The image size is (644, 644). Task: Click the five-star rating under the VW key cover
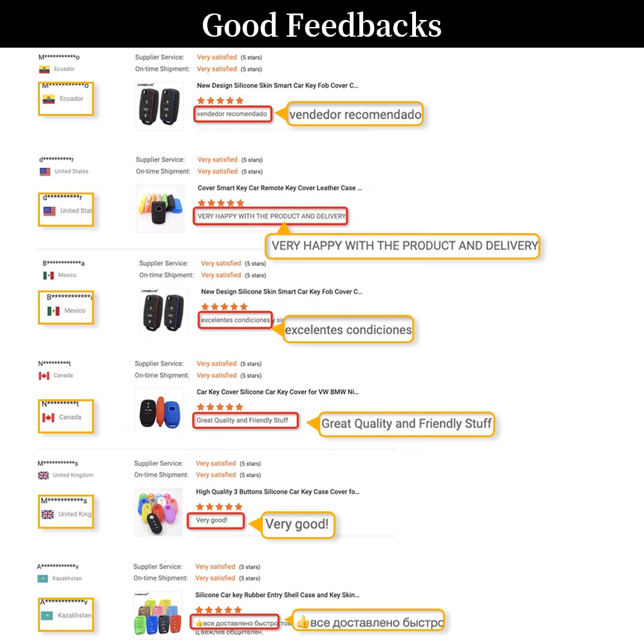click(x=218, y=406)
